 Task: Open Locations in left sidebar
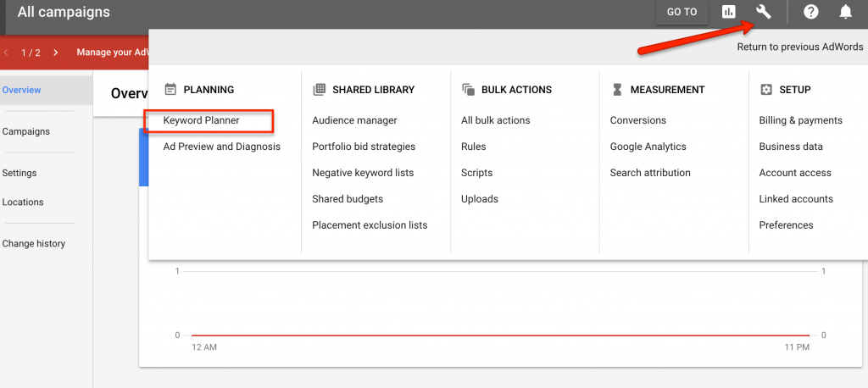coord(23,202)
